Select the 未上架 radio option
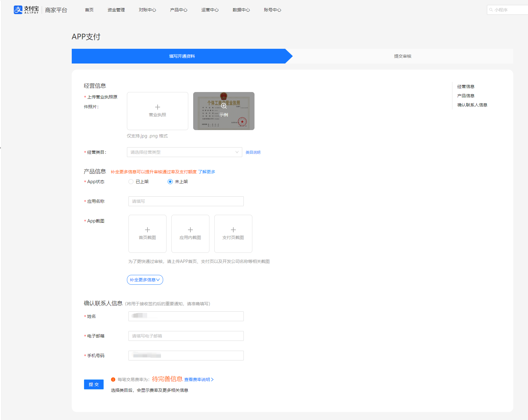Image resolution: width=528 pixels, height=420 pixels. click(x=170, y=182)
